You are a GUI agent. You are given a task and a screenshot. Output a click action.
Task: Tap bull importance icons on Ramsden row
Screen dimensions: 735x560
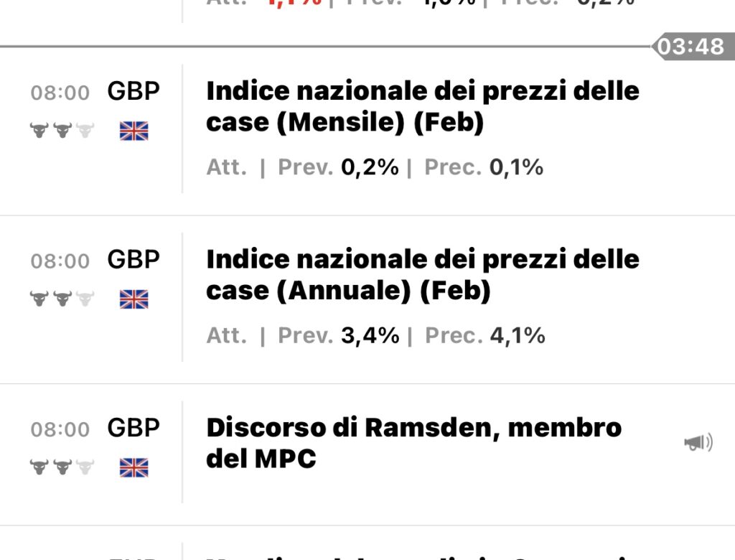(62, 467)
